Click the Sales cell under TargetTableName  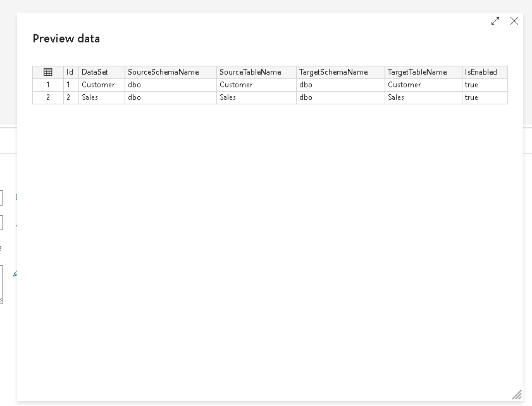[396, 97]
